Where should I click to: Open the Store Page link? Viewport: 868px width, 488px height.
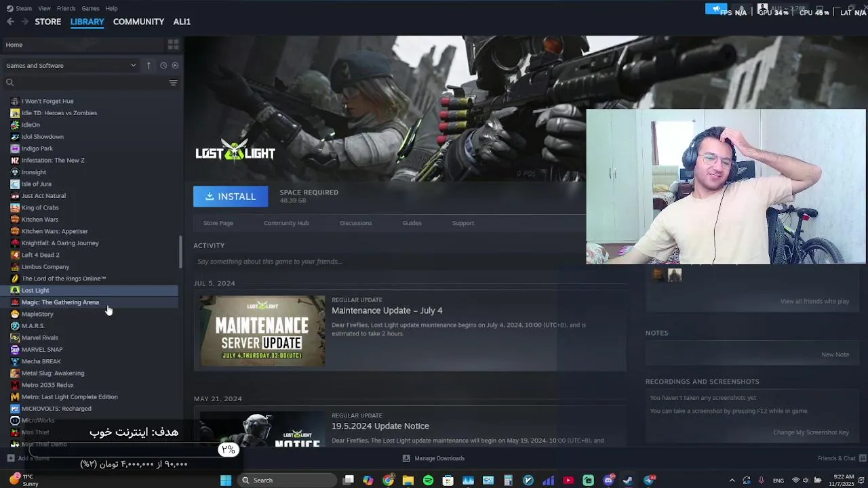(218, 223)
